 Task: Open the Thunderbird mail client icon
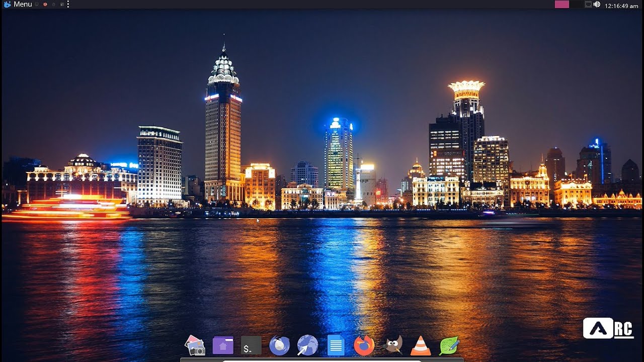point(279,345)
